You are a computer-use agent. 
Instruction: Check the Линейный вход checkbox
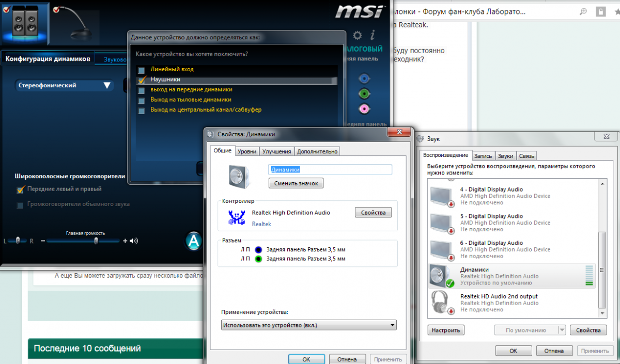point(141,70)
